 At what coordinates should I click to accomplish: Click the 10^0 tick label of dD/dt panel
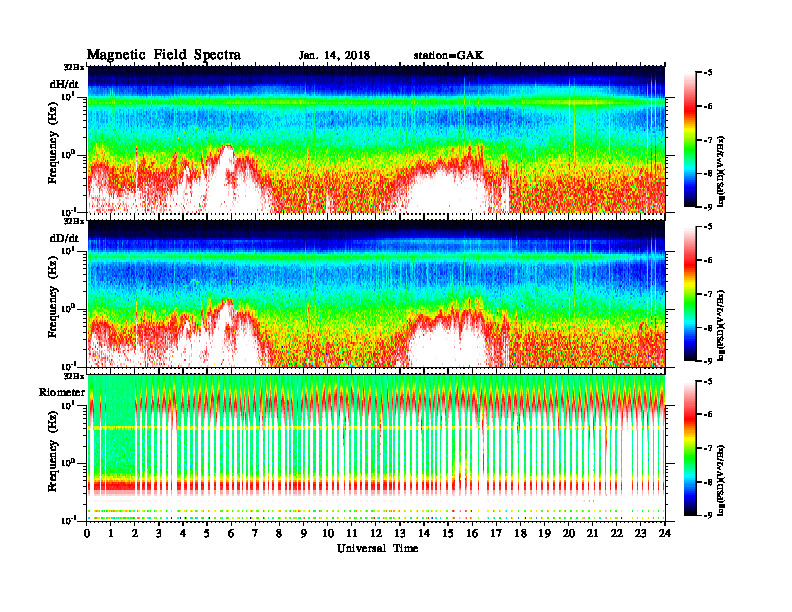(69, 308)
